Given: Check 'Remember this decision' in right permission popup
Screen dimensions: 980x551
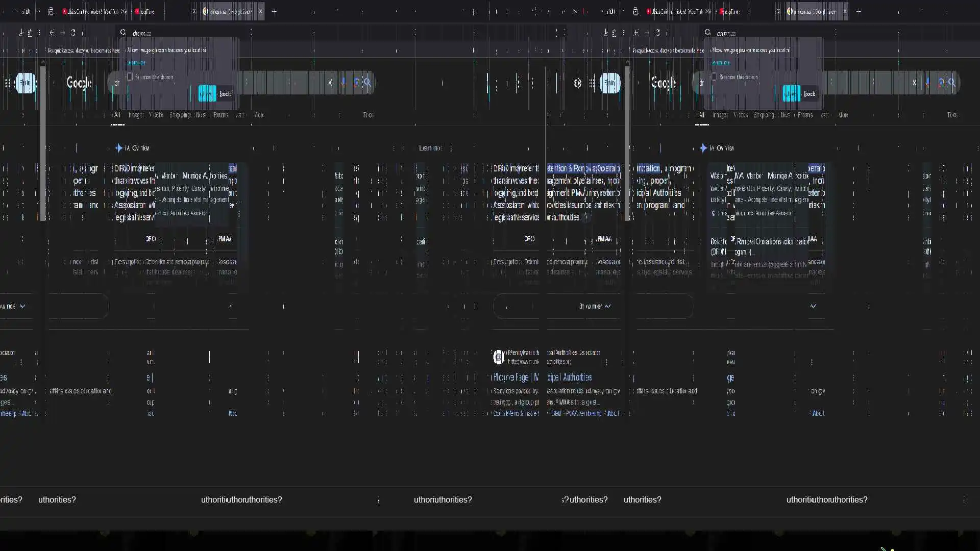Looking at the screenshot, I should tap(714, 77).
